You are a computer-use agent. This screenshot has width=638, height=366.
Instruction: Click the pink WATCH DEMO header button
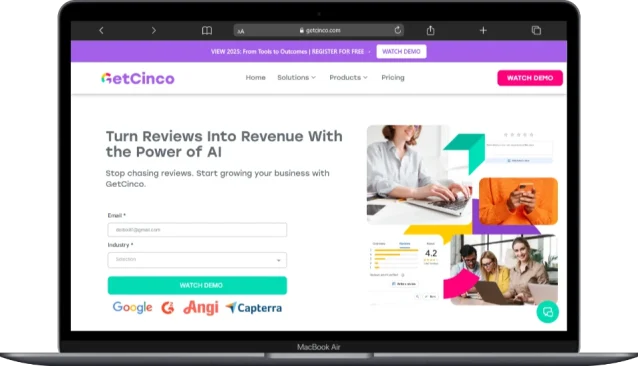pyautogui.click(x=530, y=78)
